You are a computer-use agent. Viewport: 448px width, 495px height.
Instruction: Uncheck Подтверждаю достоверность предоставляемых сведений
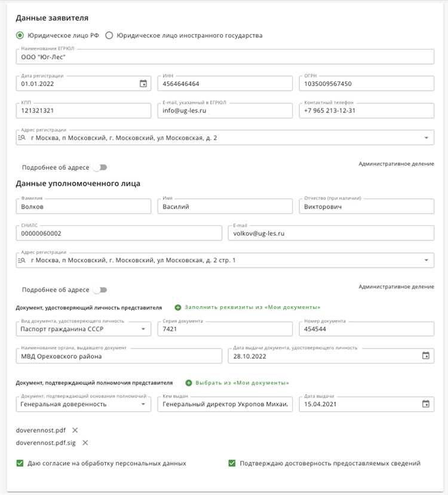coord(231,463)
